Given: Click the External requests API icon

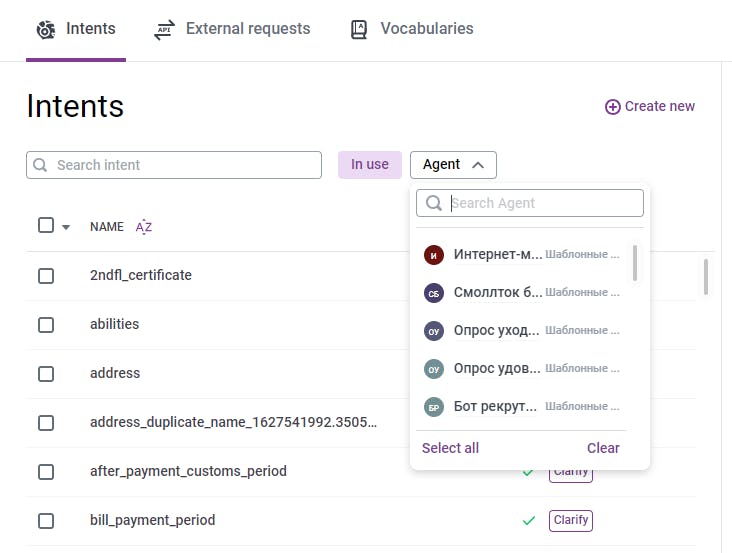Looking at the screenshot, I should click(x=164, y=29).
